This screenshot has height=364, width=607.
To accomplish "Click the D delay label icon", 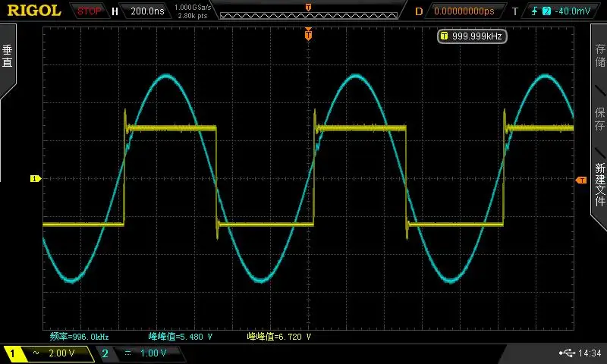I will [x=419, y=11].
